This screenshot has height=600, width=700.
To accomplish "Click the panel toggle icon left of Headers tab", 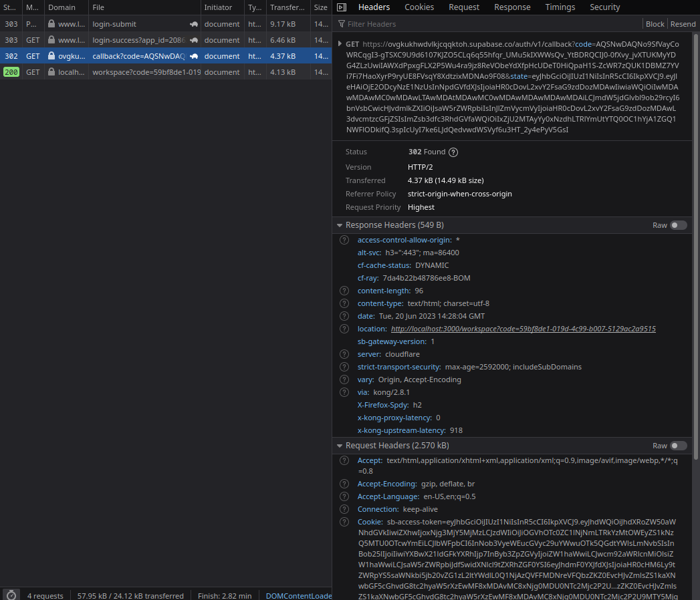I will (342, 7).
